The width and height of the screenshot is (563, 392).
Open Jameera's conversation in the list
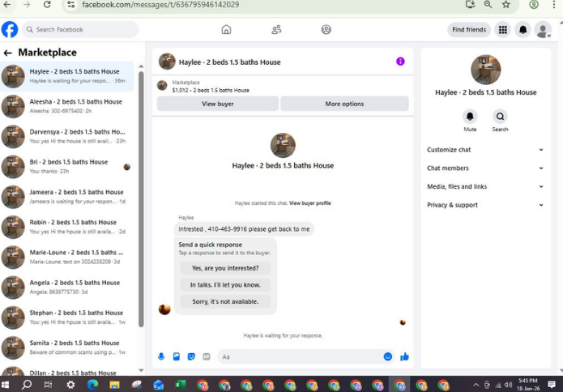coord(67,197)
